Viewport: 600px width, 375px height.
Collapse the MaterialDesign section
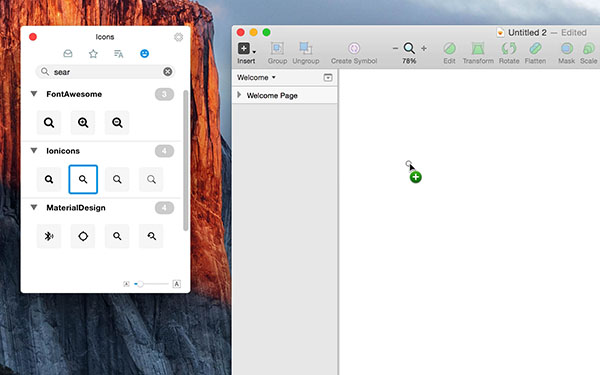coord(34,207)
